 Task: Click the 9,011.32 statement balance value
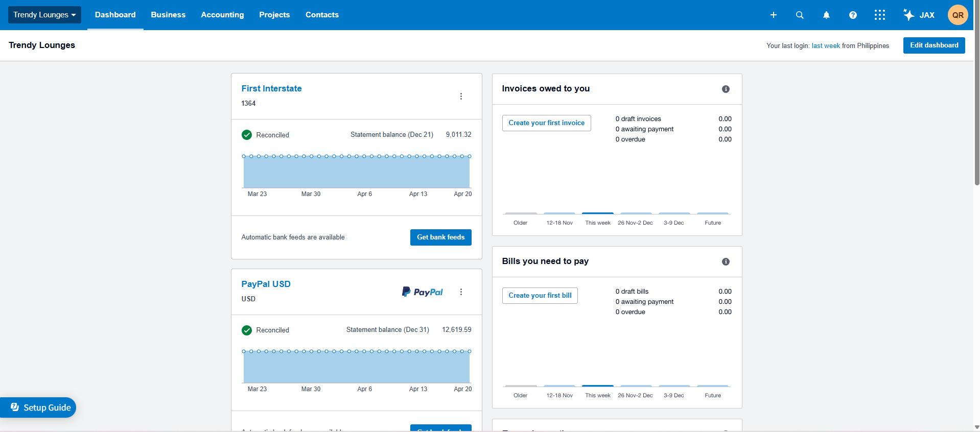(x=459, y=135)
